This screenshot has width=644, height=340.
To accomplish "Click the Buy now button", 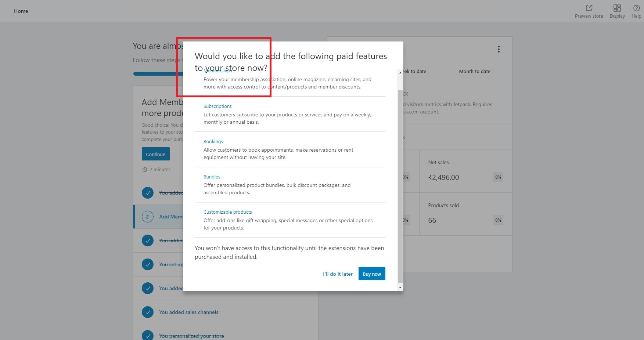I will pos(372,274).
